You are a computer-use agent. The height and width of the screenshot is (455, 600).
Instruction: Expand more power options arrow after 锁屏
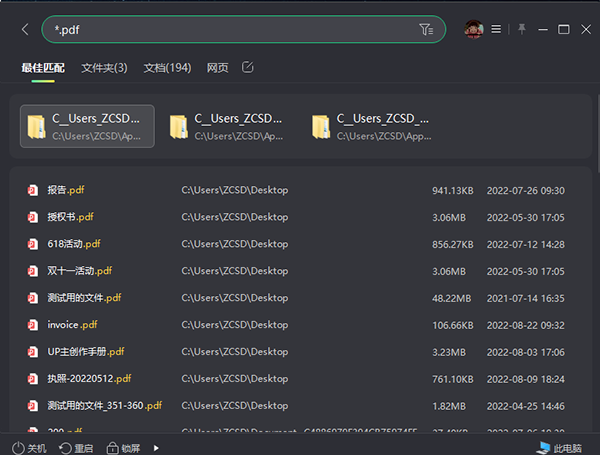point(154,447)
